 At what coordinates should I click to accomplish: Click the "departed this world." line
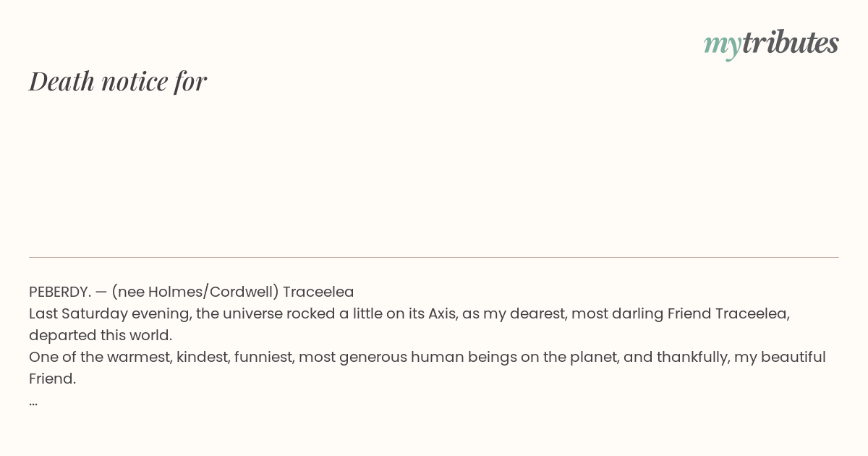click(101, 335)
